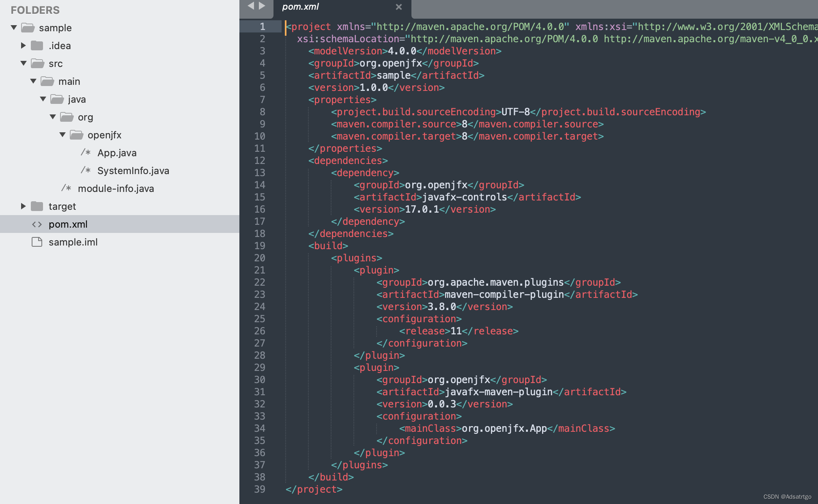Click the document icon beside sample.iml

tap(37, 242)
